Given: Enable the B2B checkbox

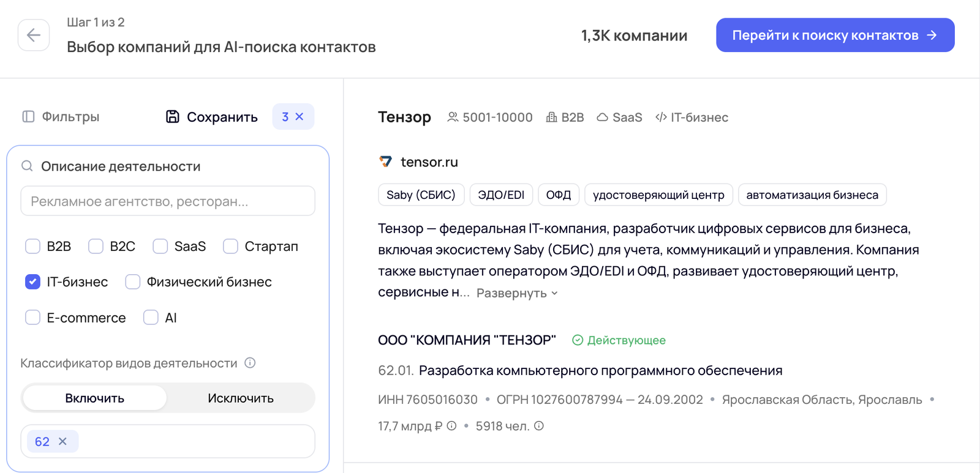Looking at the screenshot, I should 32,246.
